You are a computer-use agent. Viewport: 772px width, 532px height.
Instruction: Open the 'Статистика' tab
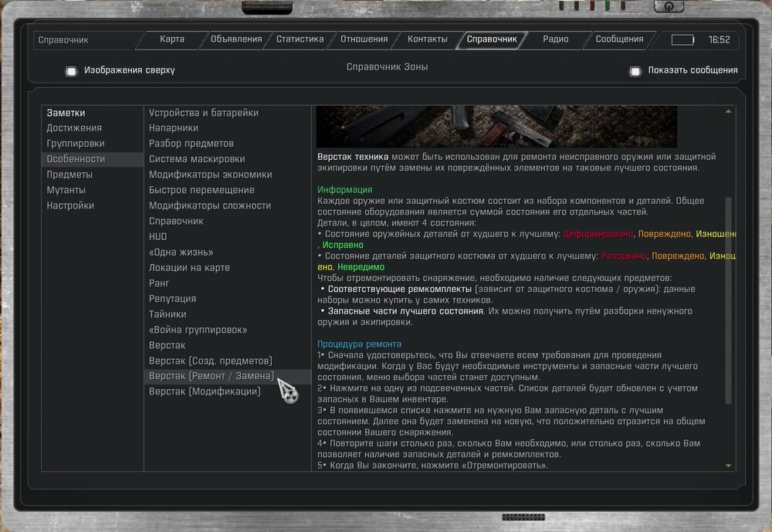pos(300,39)
